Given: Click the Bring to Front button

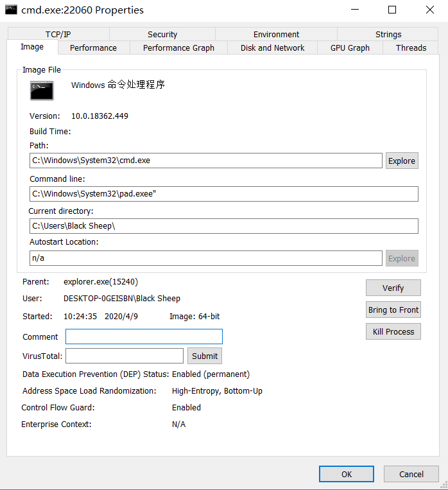Looking at the screenshot, I should [393, 310].
